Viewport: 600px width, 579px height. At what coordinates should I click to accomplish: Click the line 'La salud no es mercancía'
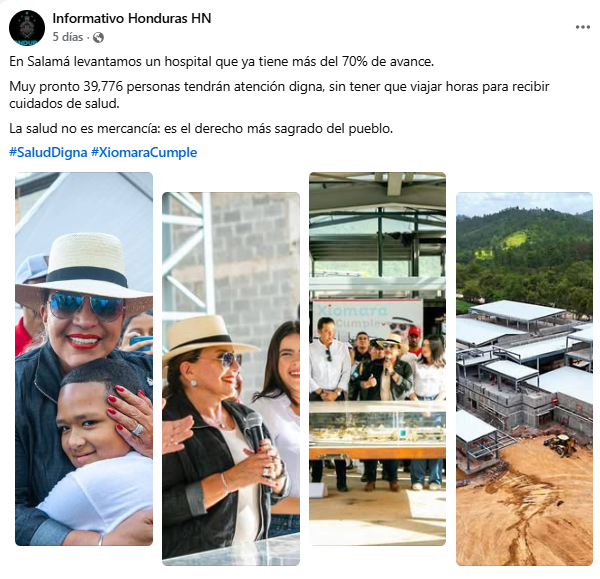tap(201, 129)
